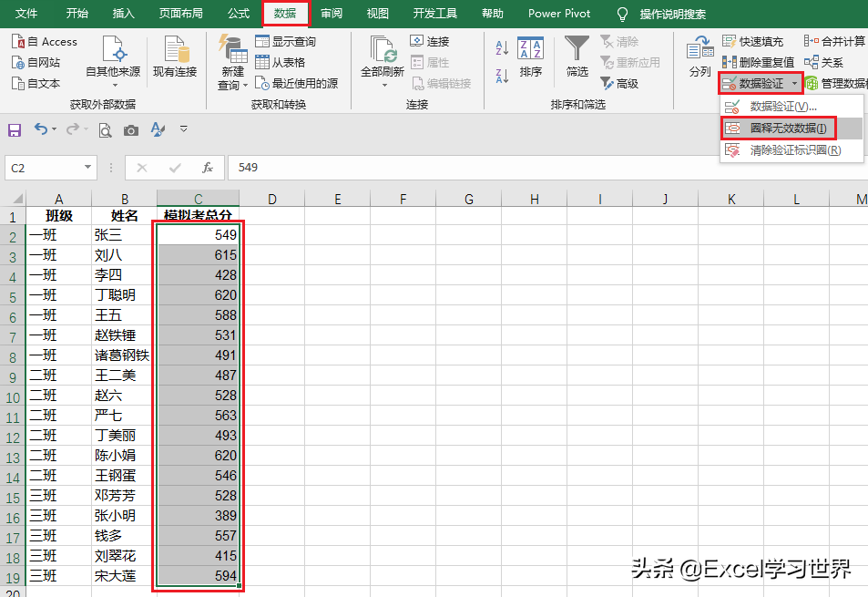Switch to the Home (开始) tab
Image resolution: width=868 pixels, height=597 pixels.
point(77,14)
